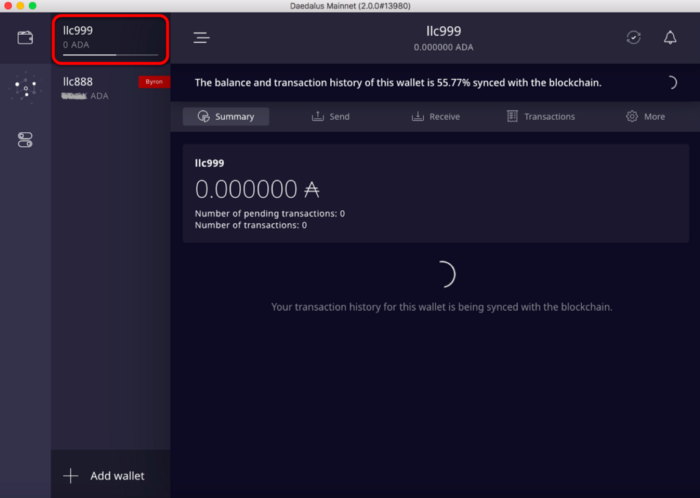The height and width of the screenshot is (498, 700).
Task: Open the Settings toggles icon in sidebar
Action: point(25,140)
